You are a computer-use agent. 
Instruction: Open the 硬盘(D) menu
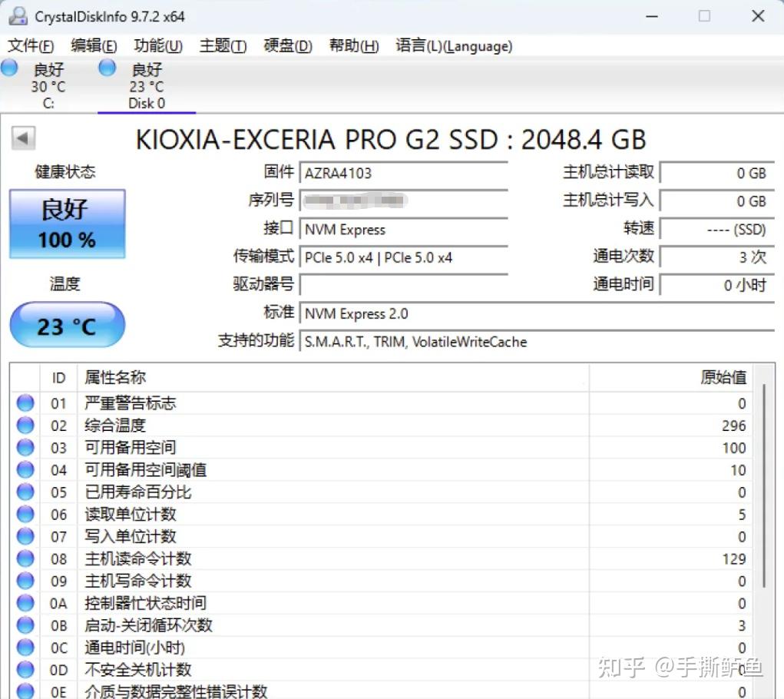click(288, 46)
